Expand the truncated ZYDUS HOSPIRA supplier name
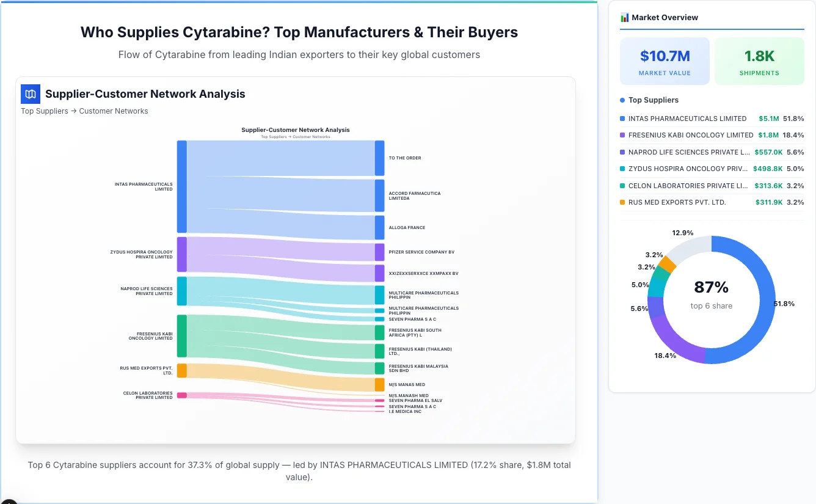 coord(684,169)
